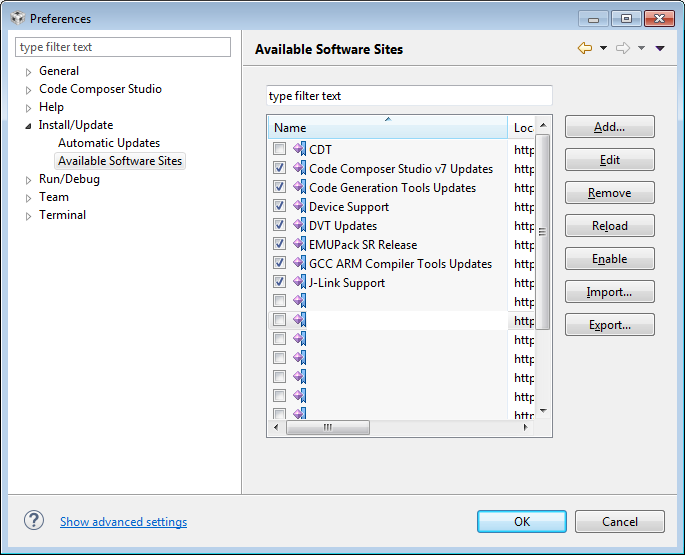Expand the General tree node
685x555 pixels.
pos(28,72)
